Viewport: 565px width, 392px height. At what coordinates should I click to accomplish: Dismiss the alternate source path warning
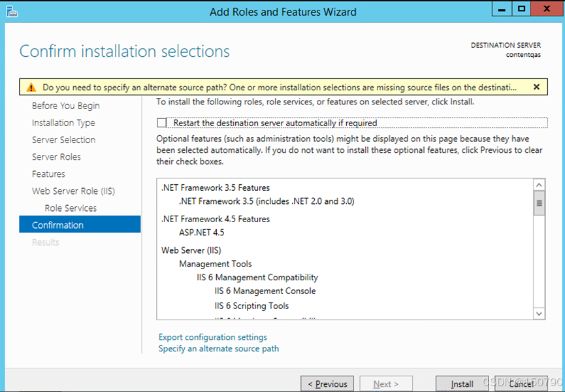pyautogui.click(x=536, y=87)
